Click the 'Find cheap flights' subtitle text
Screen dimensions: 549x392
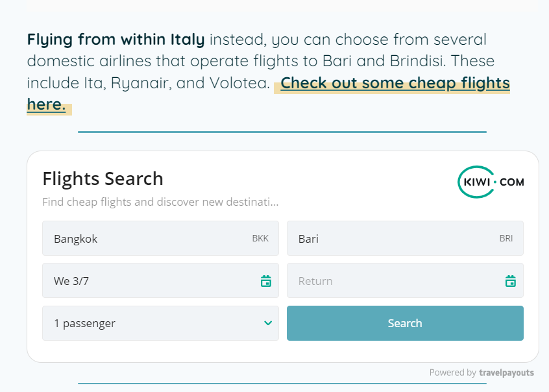[160, 202]
